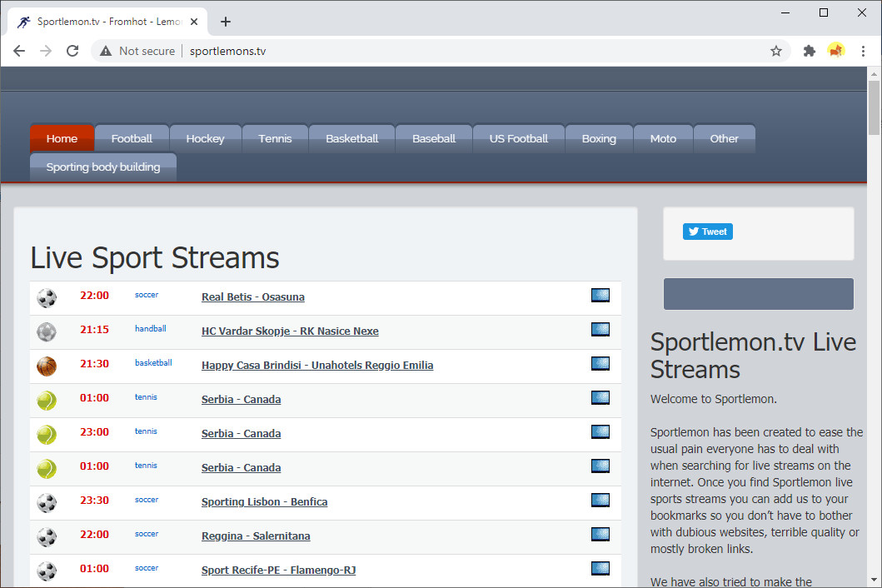
Task: Open the Boxing section
Action: pos(599,138)
